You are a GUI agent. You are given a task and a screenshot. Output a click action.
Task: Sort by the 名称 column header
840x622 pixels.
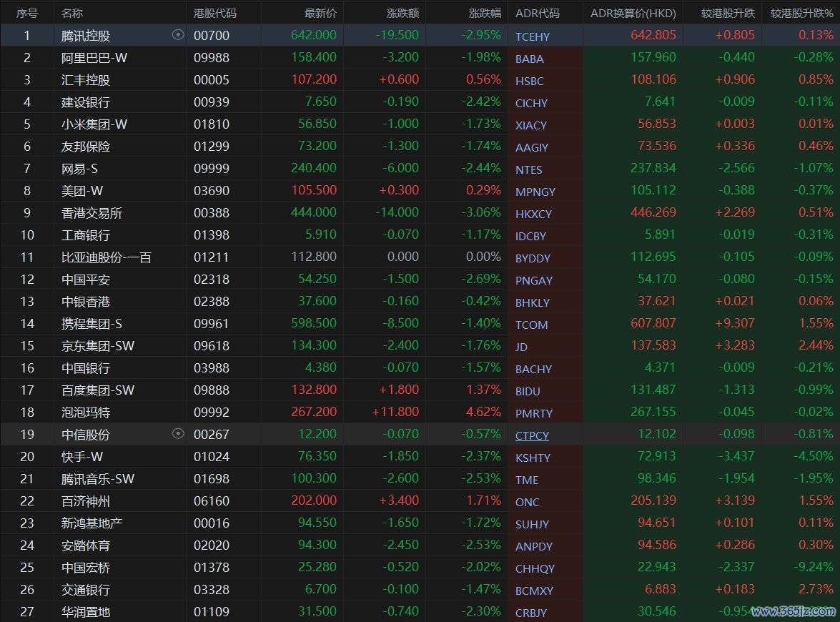(72, 13)
